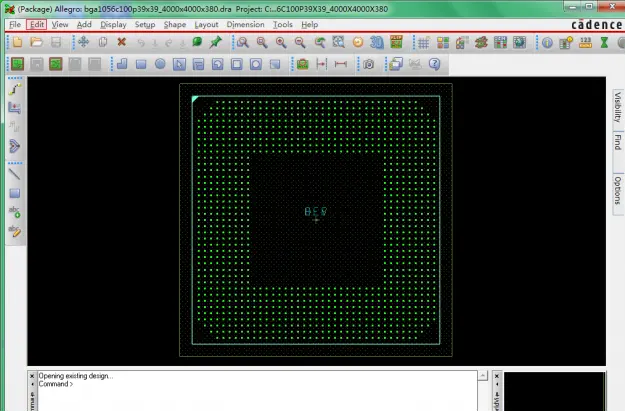
Task: Click the cascading windows icon
Action: pyautogui.click(x=396, y=64)
